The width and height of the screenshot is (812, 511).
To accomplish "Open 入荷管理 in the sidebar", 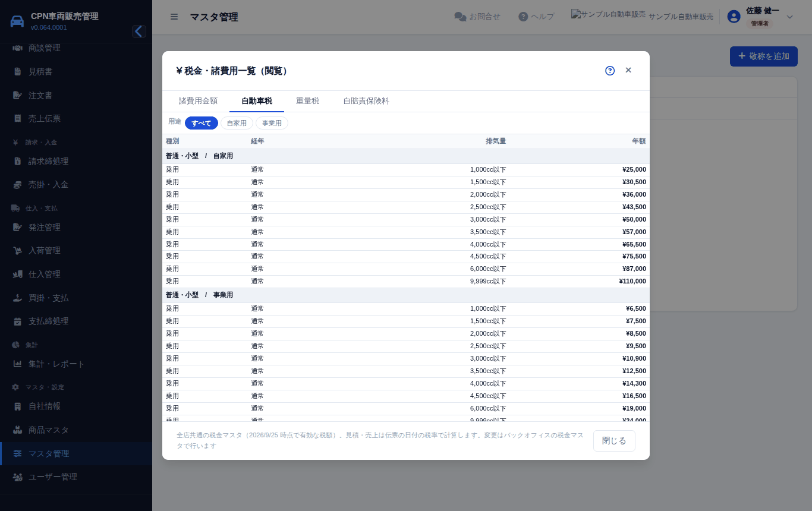I will point(76,251).
